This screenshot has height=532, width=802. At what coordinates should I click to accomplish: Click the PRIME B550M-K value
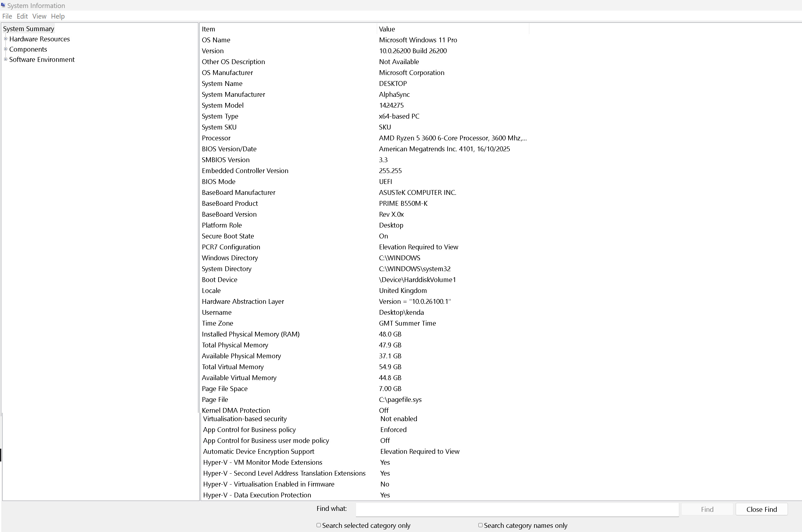[x=403, y=203]
